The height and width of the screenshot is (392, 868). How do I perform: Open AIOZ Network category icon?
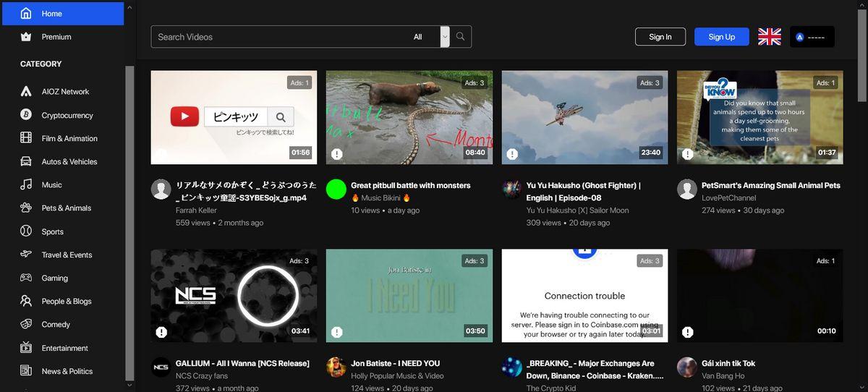click(x=26, y=92)
